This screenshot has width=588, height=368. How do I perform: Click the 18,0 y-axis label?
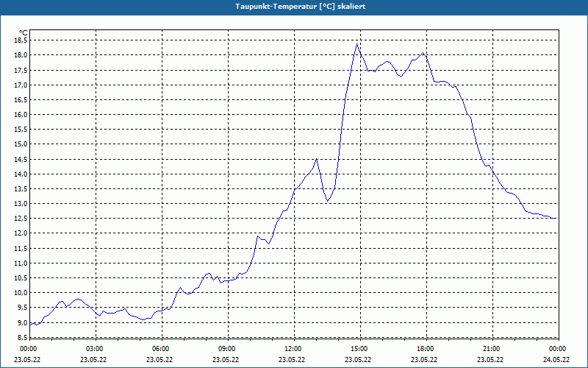coord(21,55)
